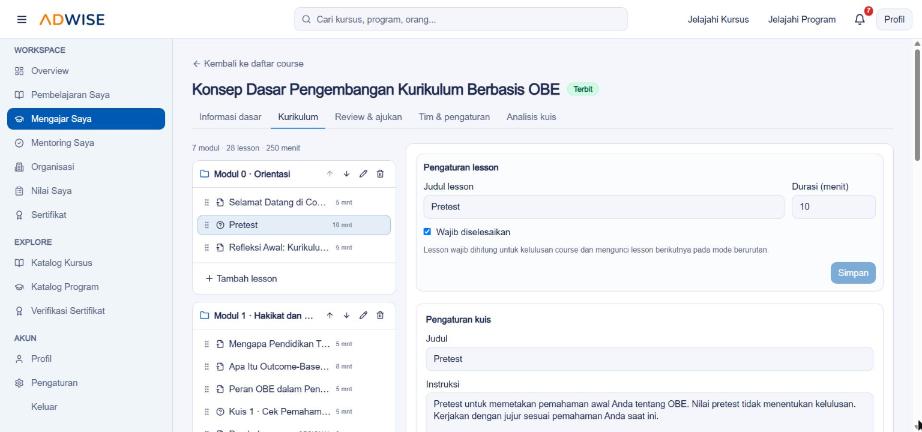Image resolution: width=922 pixels, height=432 pixels.
Task: Open Mengajar Saya in sidebar
Action: (86, 119)
